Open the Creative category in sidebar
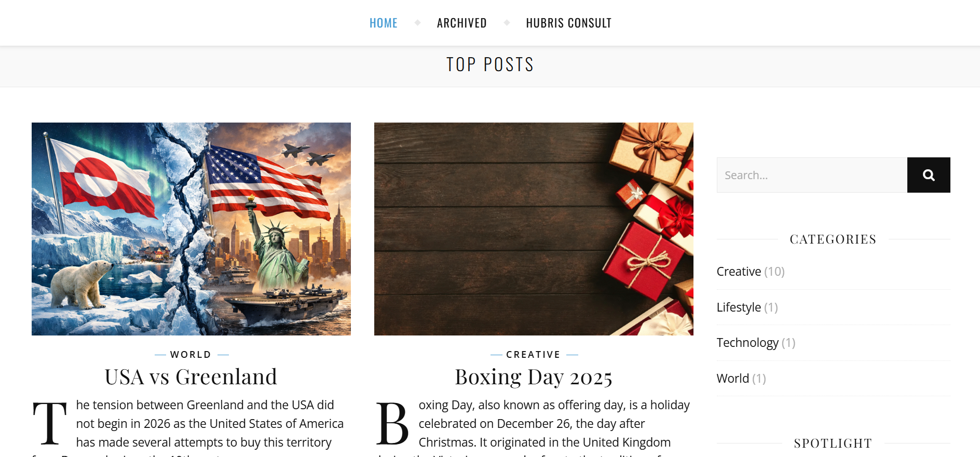This screenshot has height=457, width=980. (x=739, y=271)
